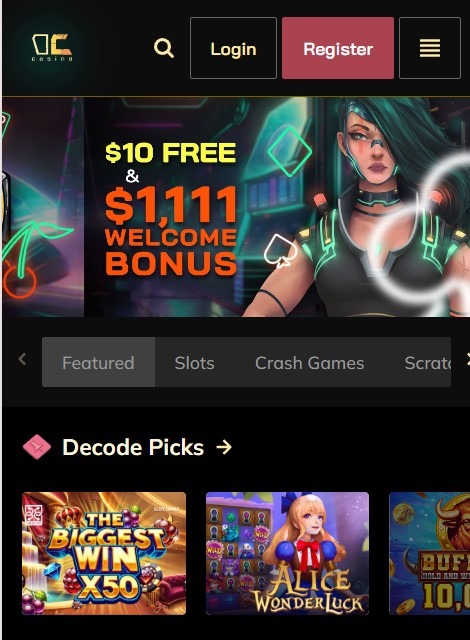
Task: Click the white spade symbol on banner
Action: 280,251
